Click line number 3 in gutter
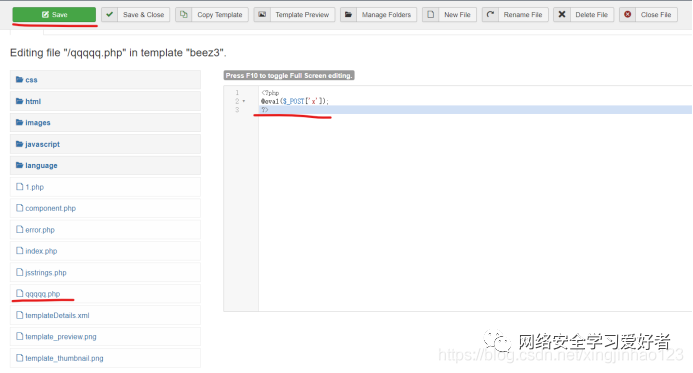This screenshot has height=373, width=693. (x=237, y=110)
